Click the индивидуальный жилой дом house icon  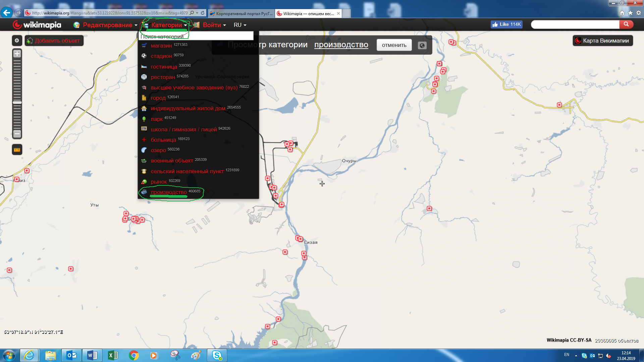click(x=144, y=108)
